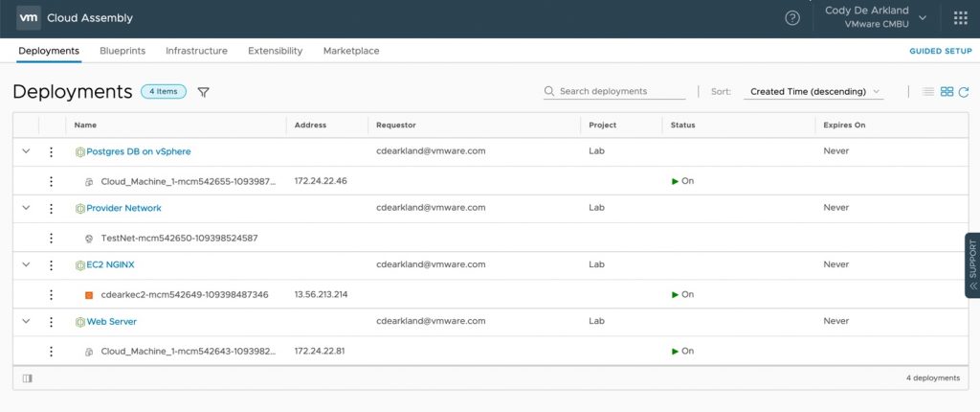Open the Provider Network deployment
The image size is (980, 412).
pyautogui.click(x=123, y=208)
